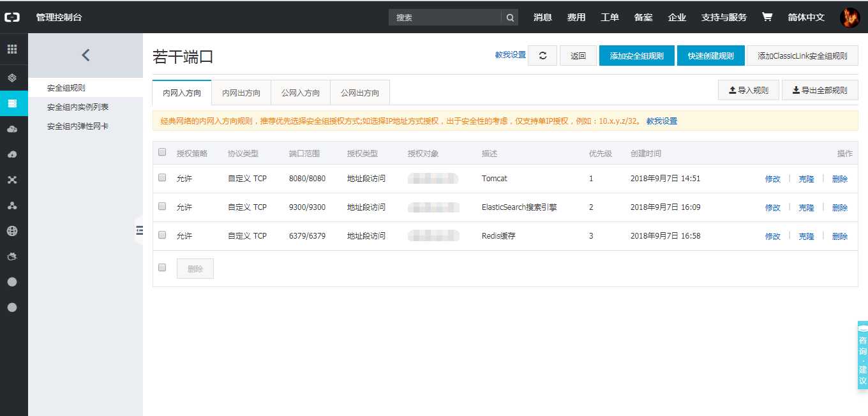Open the 备案 top menu
Viewport: 868px width, 416px height.
click(643, 17)
